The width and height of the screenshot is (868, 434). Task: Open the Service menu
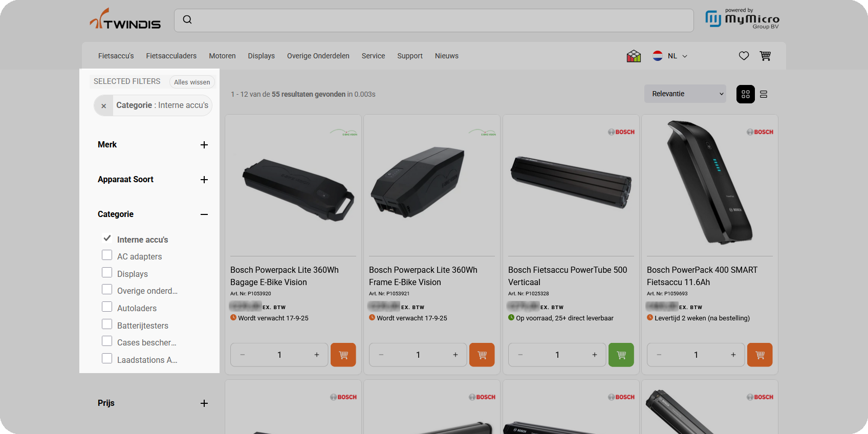(373, 56)
